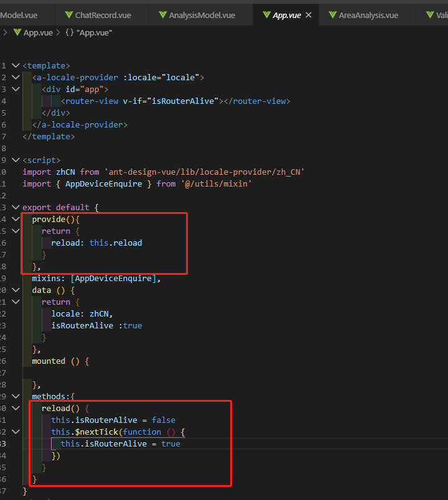
Task: Click the "provide(){" line
Action: point(56,219)
